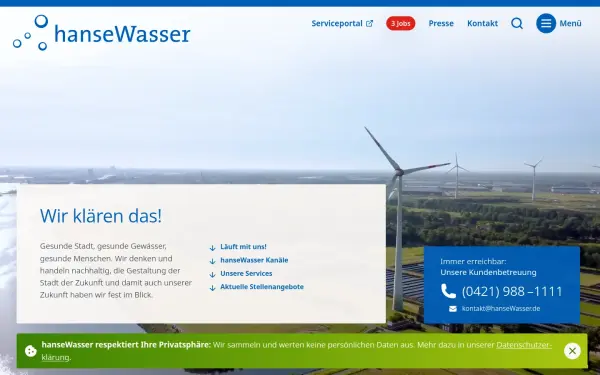Viewport: 600px width, 375px height.
Task: Call the number (0421) 988-1111
Action: click(x=512, y=292)
